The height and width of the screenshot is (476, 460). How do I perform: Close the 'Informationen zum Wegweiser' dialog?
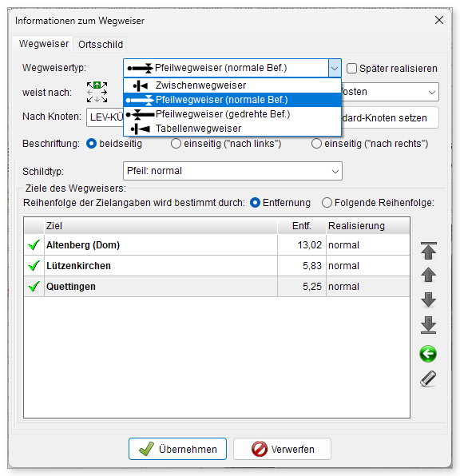pyautogui.click(x=439, y=20)
